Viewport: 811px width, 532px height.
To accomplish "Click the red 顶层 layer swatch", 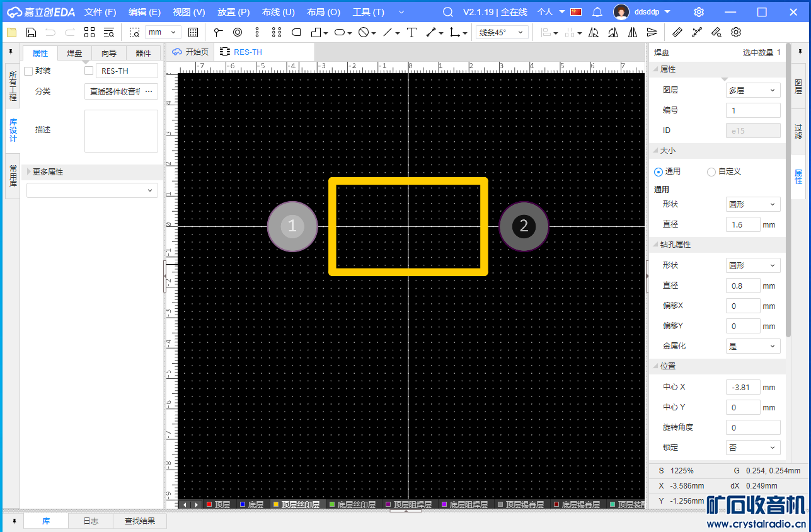I will [x=210, y=505].
